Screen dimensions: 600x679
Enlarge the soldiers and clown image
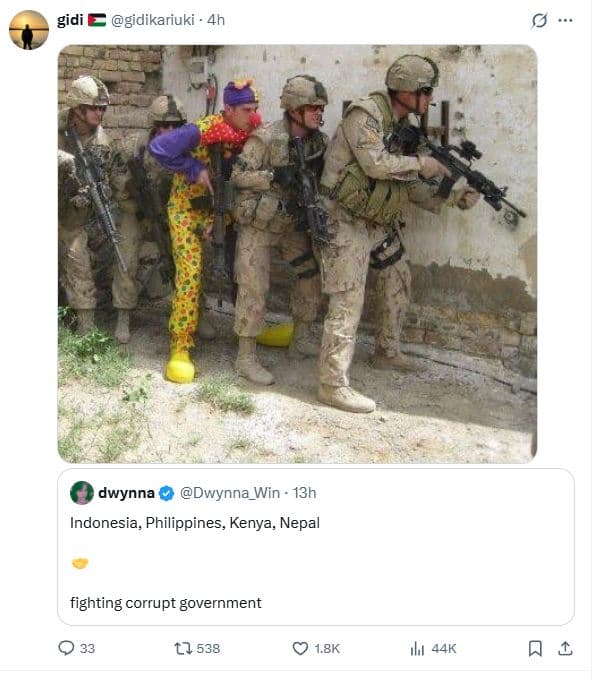pyautogui.click(x=297, y=254)
